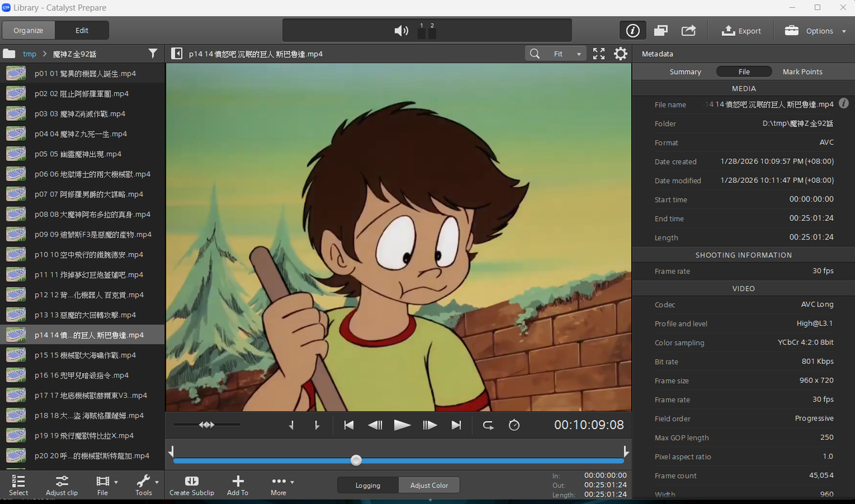Screen dimensions: 855x504
Task: Select the p15 15 clip in list
Action: pos(82,355)
